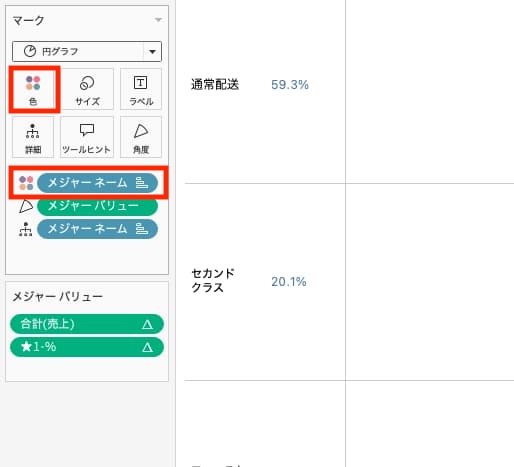
Task: Click angle icon beside メジャー バリュー pill
Action: pyautogui.click(x=26, y=206)
